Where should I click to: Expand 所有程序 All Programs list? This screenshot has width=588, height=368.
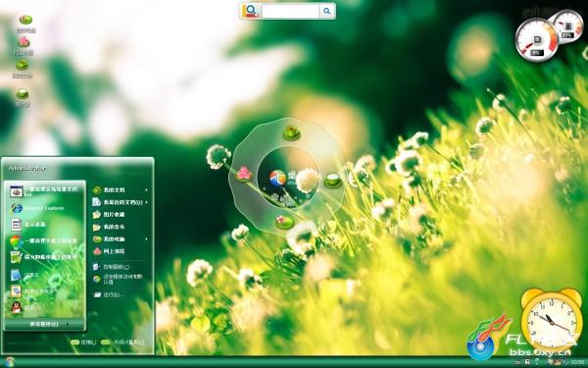[x=45, y=324]
